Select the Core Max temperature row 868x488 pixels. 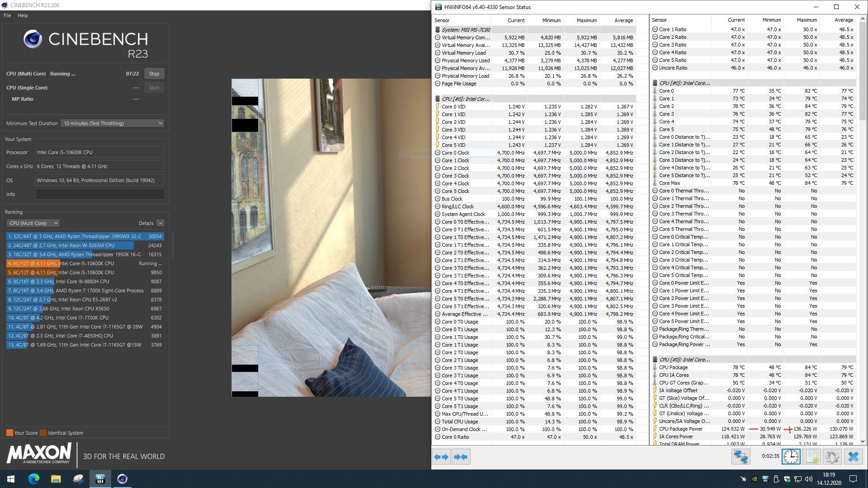coord(753,183)
